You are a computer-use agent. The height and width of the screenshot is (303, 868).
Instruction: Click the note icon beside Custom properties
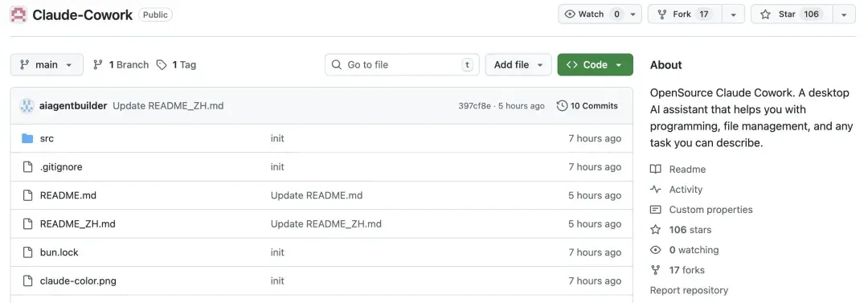tap(656, 210)
